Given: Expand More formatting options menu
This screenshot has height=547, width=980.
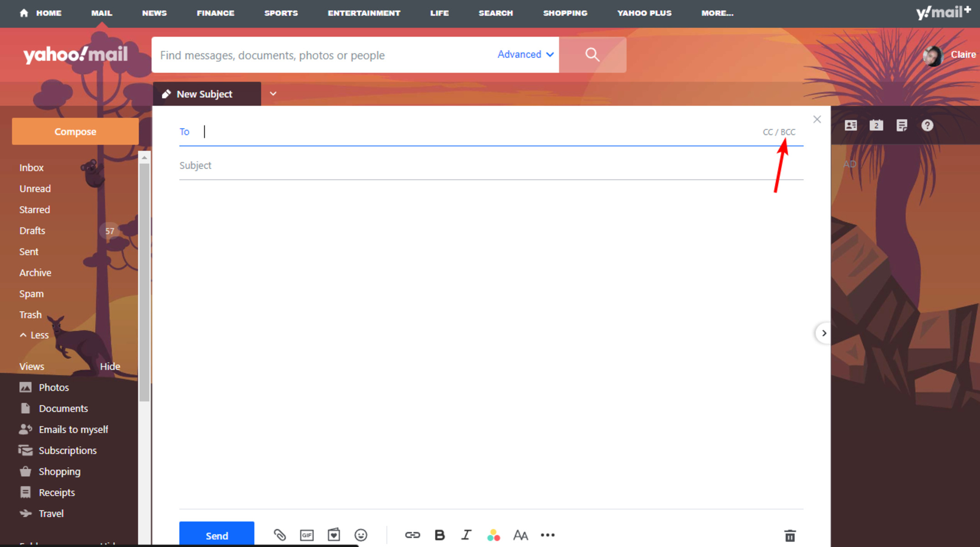Looking at the screenshot, I should pos(548,536).
